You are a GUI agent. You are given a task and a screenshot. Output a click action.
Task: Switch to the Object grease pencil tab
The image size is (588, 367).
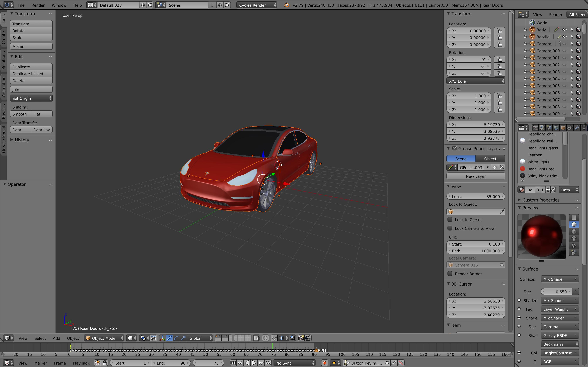click(490, 159)
